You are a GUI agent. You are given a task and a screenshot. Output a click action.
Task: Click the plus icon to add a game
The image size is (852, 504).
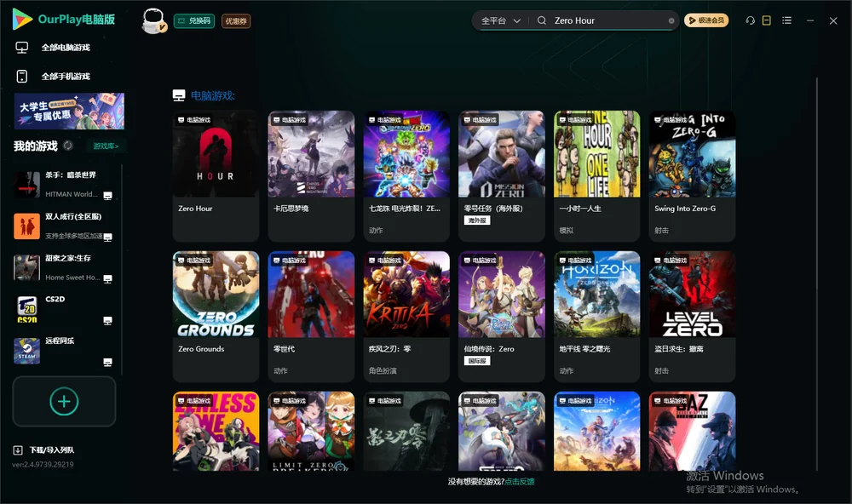tap(64, 401)
